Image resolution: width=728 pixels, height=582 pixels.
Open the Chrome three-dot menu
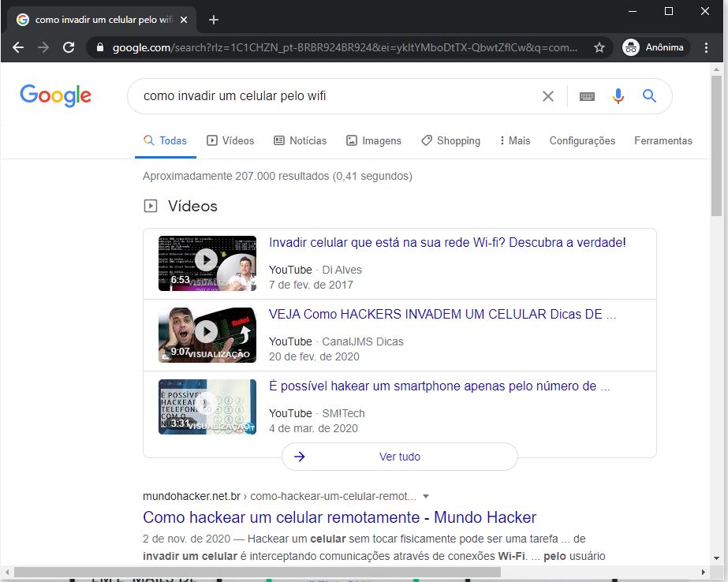click(706, 47)
